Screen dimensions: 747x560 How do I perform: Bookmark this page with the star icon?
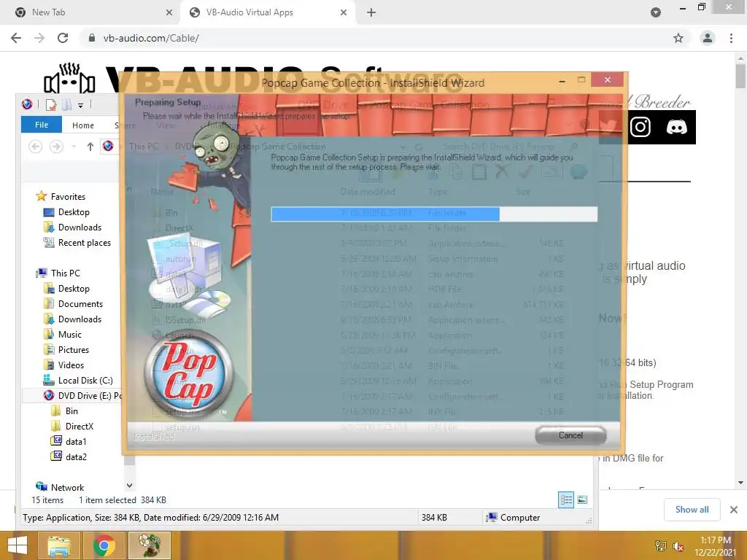pyautogui.click(x=678, y=38)
